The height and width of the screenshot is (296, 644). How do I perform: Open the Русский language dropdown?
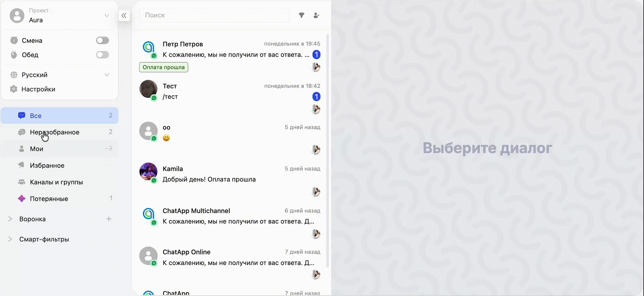point(107,75)
